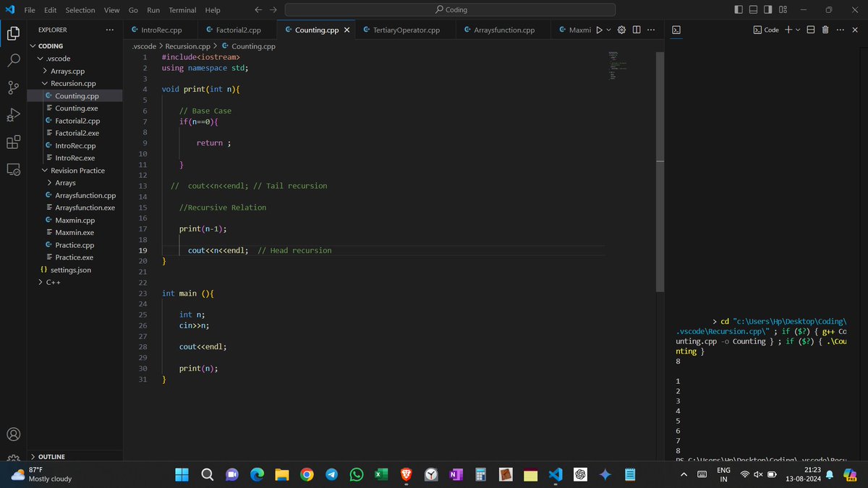Click .vscode in the breadcrumb
This screenshot has height=488, width=868.
click(x=144, y=46)
